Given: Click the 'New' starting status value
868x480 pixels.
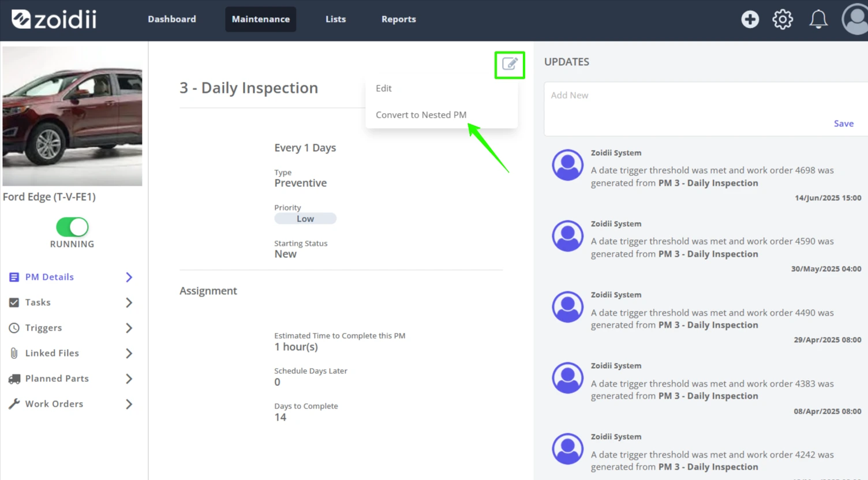Looking at the screenshot, I should click(x=285, y=254).
